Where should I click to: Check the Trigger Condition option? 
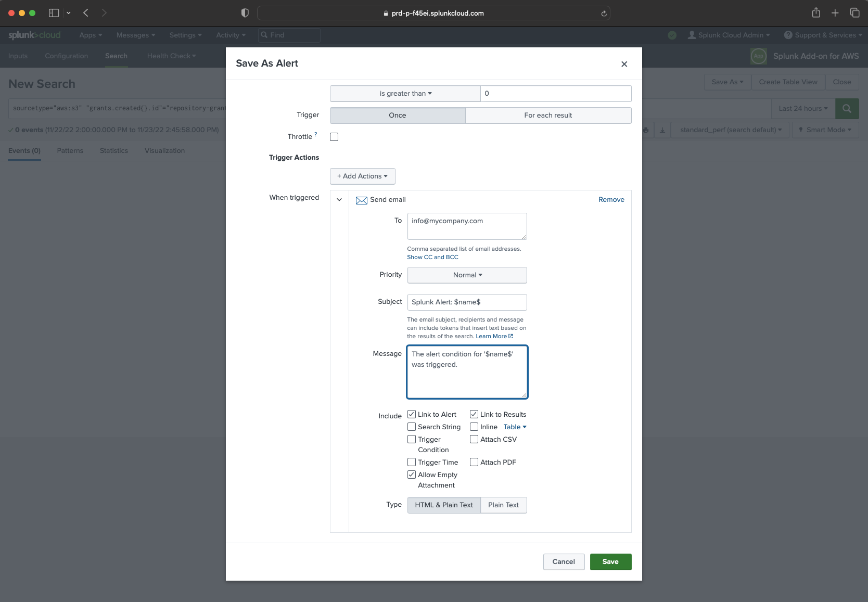(x=412, y=439)
